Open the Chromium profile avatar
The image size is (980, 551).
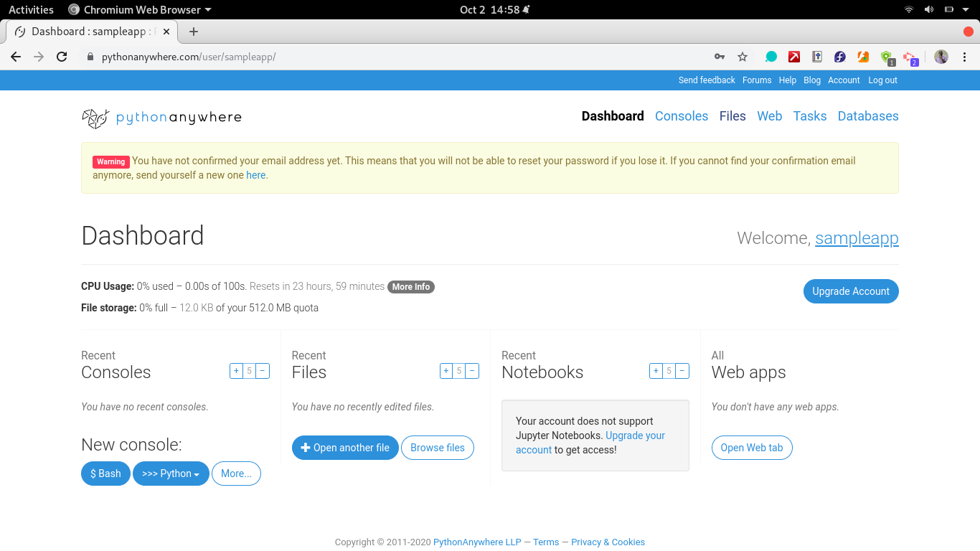pyautogui.click(x=941, y=57)
